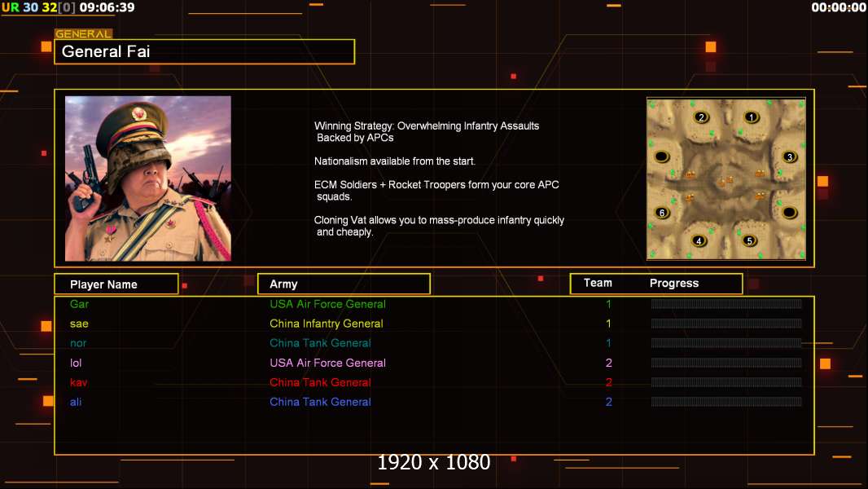Click the UR 30 32 counter overlay
868x489 pixels.
[38, 7]
